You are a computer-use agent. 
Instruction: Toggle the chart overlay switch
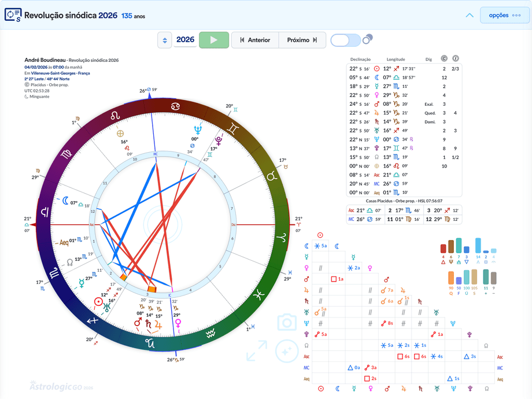345,40
